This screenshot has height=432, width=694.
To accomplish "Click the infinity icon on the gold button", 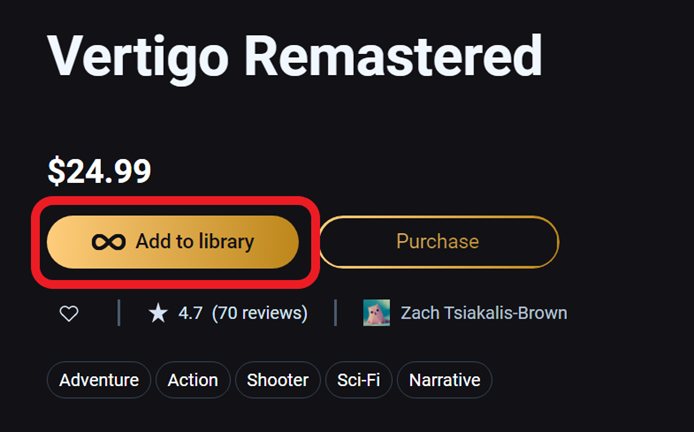I will [108, 242].
